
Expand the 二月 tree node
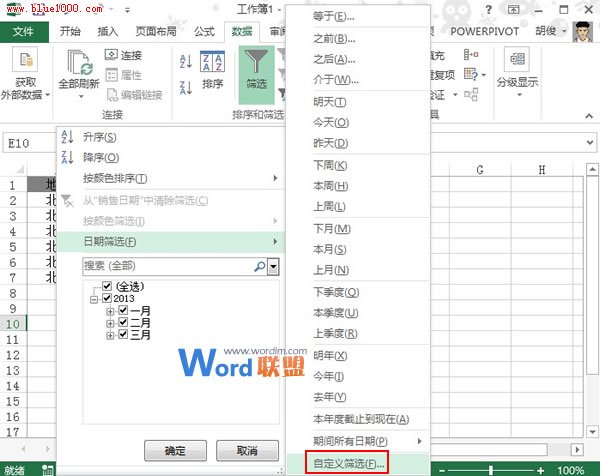pyautogui.click(x=110, y=324)
